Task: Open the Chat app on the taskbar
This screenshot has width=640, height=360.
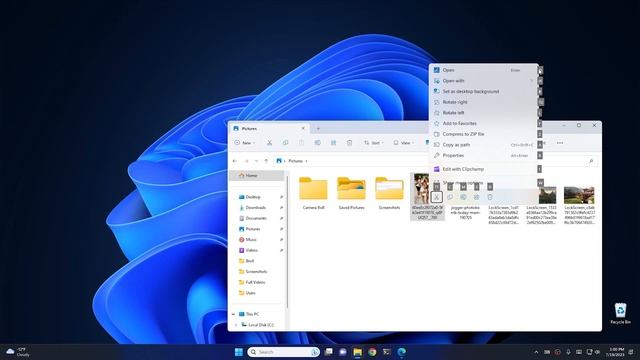Action: (343, 352)
